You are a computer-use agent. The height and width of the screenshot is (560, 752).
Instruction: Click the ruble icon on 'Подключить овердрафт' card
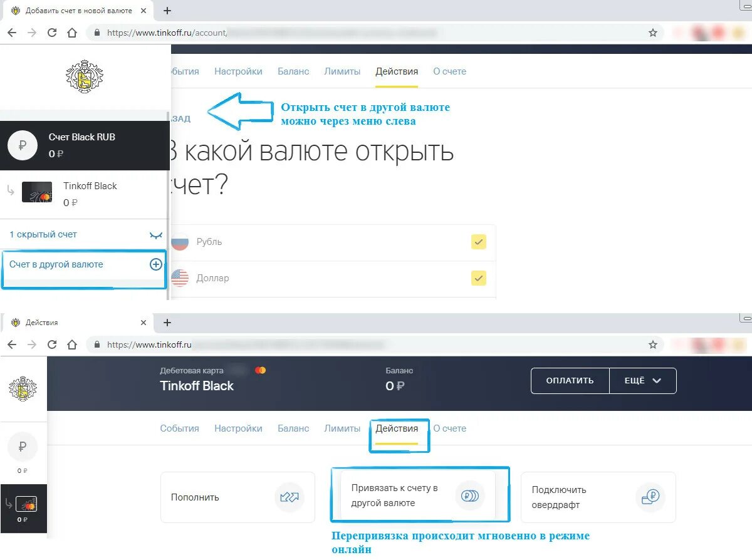(650, 497)
